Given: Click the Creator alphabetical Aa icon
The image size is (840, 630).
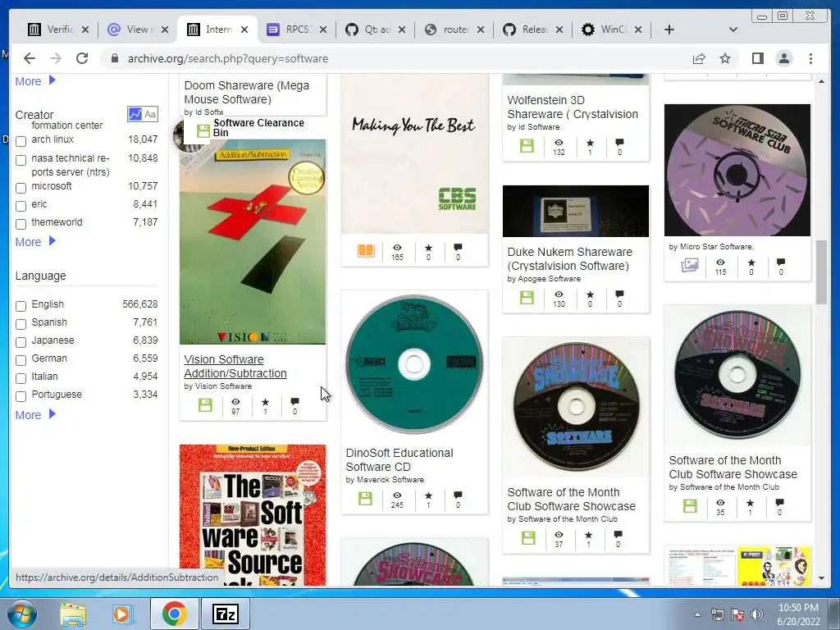Looking at the screenshot, I should (150, 114).
